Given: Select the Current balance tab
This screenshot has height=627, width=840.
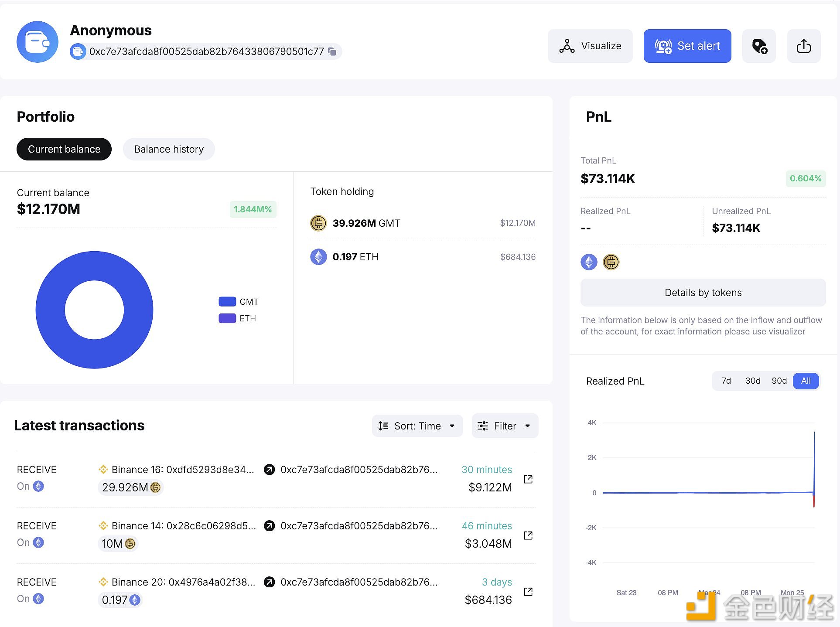Looking at the screenshot, I should (64, 149).
